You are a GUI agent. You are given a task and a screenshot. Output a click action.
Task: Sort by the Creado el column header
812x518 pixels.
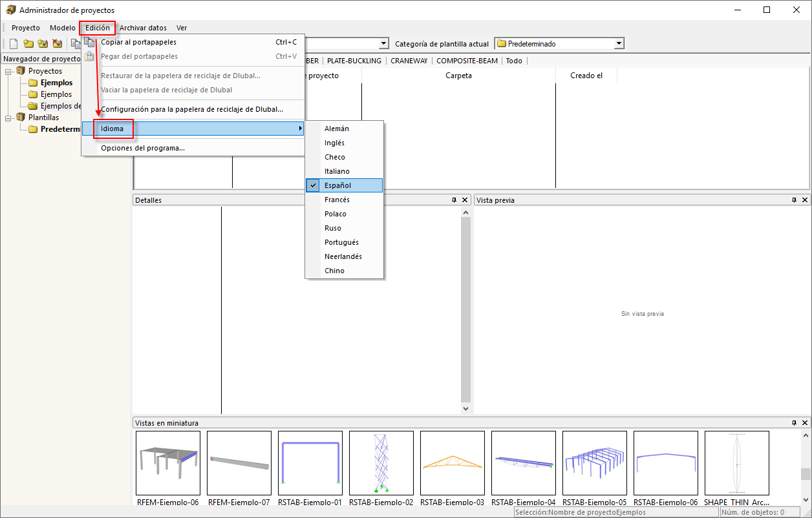(586, 76)
